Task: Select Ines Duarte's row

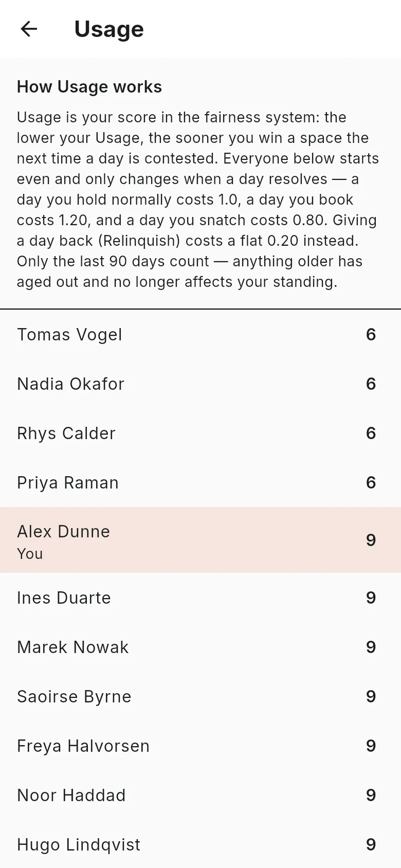Action: 200,598
